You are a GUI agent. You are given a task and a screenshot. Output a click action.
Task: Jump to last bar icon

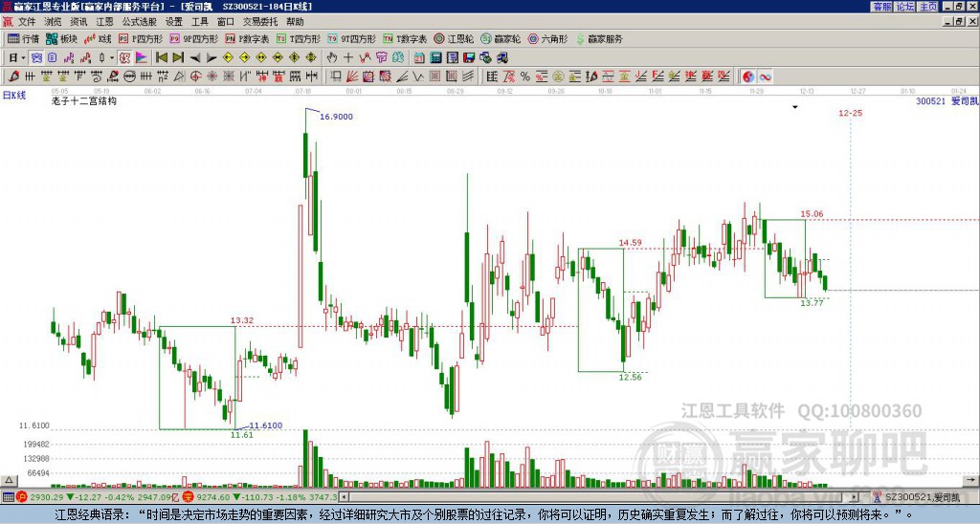pos(178,58)
